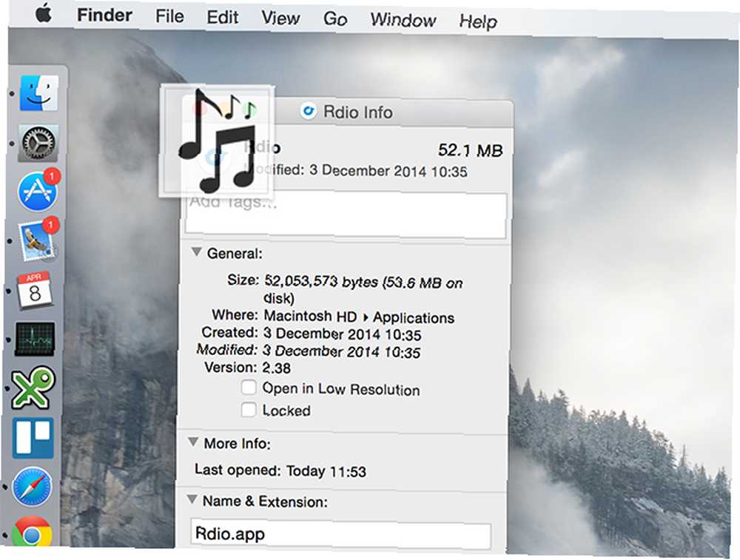Viewport: 740px width, 560px height.
Task: Launch Google Chrome from the Dock
Action: point(32,532)
